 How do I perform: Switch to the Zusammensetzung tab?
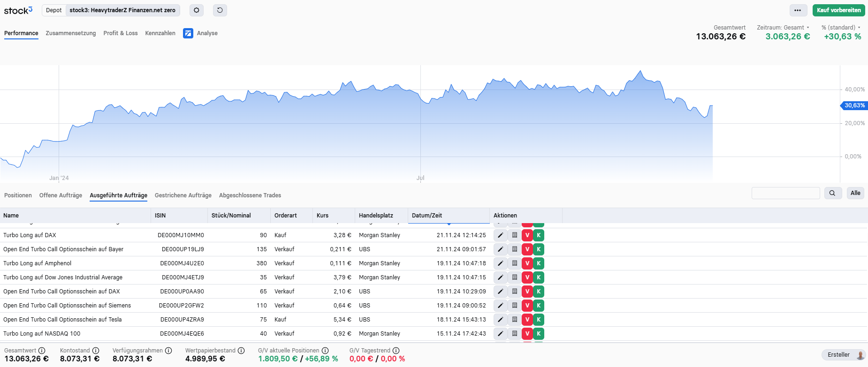[x=71, y=33]
